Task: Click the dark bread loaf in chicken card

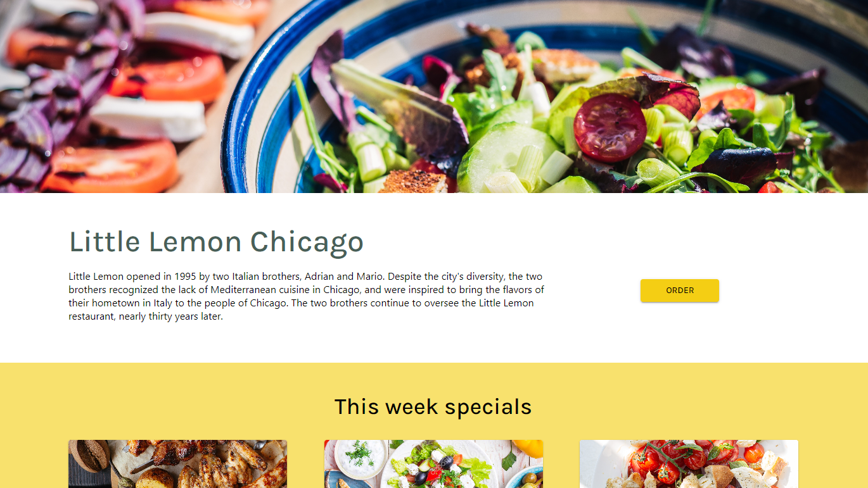Action: (x=87, y=456)
